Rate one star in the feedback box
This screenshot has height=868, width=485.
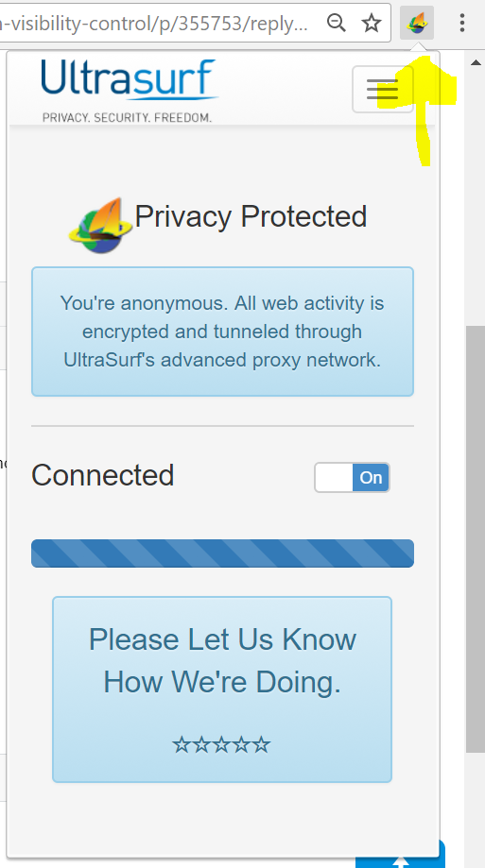[x=182, y=744]
